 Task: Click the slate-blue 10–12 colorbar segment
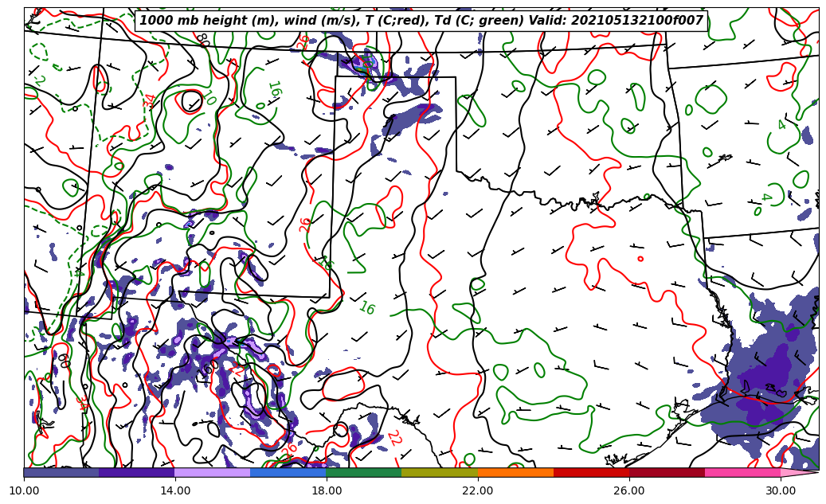coord(61,472)
